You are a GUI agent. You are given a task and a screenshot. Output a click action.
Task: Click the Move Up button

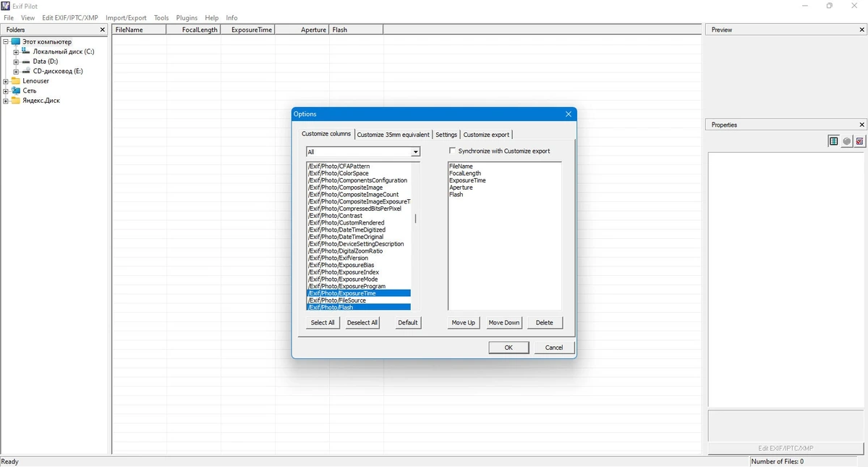[464, 323]
